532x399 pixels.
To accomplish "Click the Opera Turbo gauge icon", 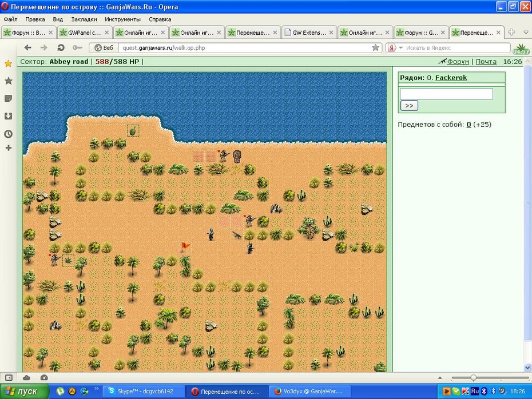I will tap(44, 378).
